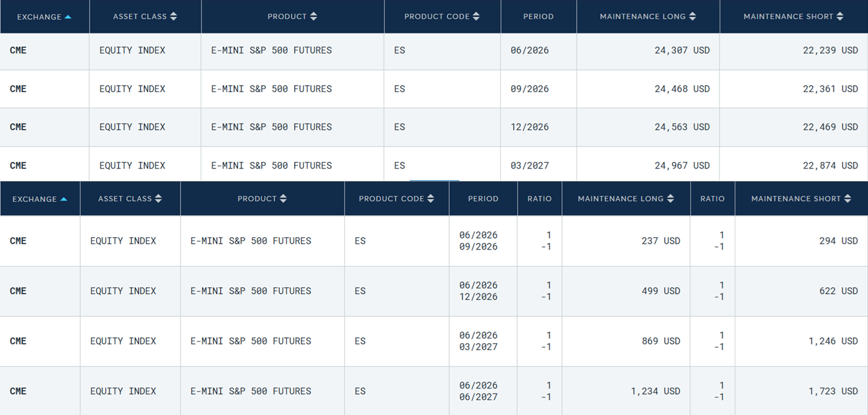This screenshot has height=415, width=868.
Task: Sort top table by Maintenance Short arrows
Action: click(x=840, y=16)
